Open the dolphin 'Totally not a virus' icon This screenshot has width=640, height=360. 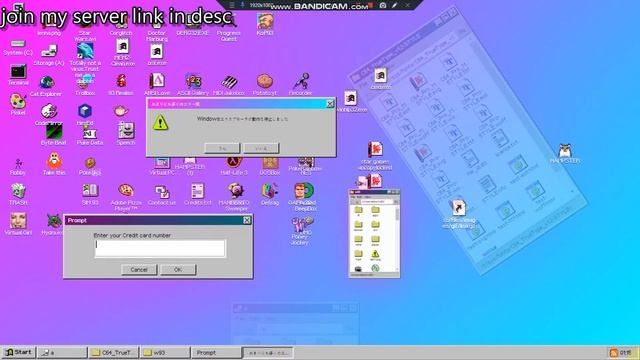[85, 51]
